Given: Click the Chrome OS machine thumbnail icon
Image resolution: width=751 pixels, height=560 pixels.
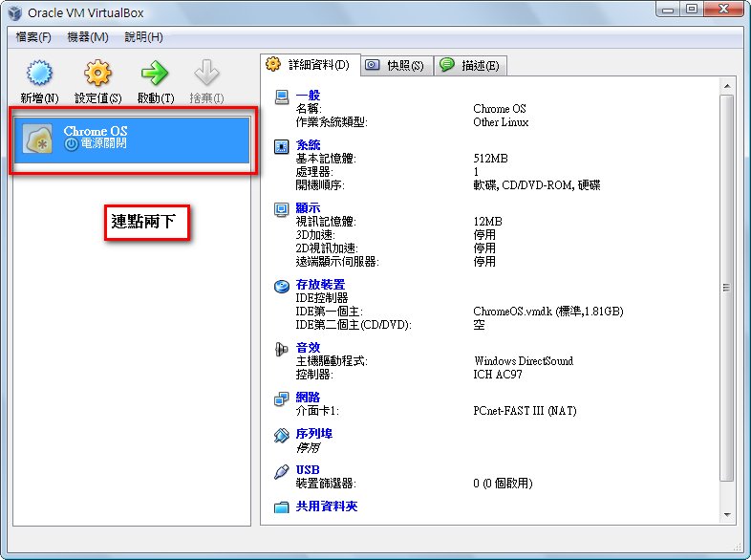Looking at the screenshot, I should tap(38, 140).
